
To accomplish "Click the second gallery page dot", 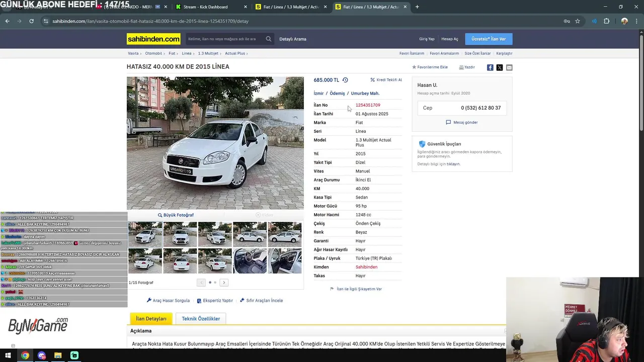I will click(215, 283).
